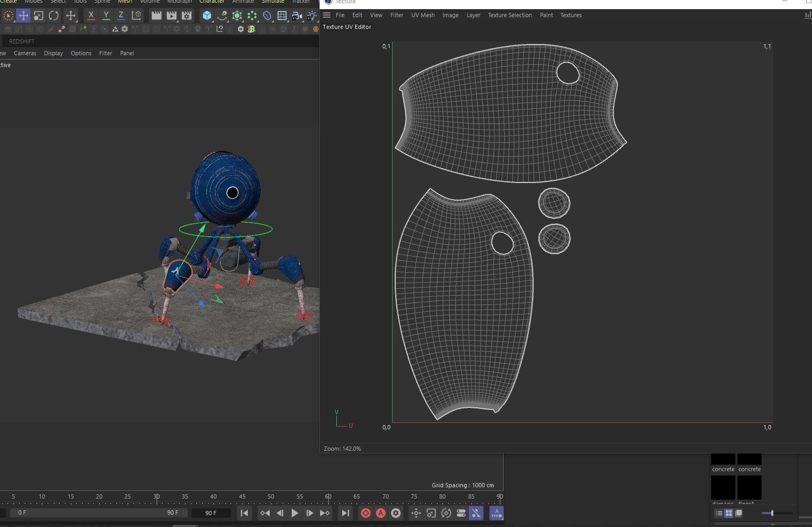
Task: Play the animation forwards
Action: click(x=294, y=513)
